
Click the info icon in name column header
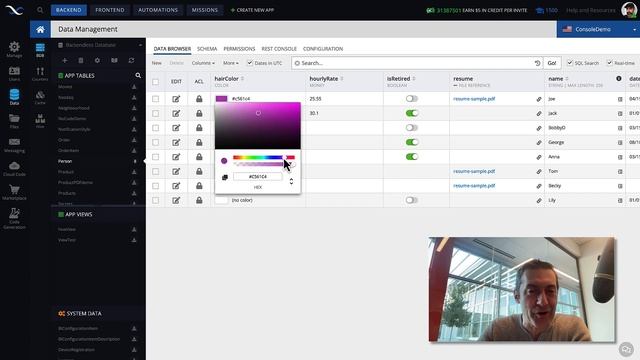(619, 78)
